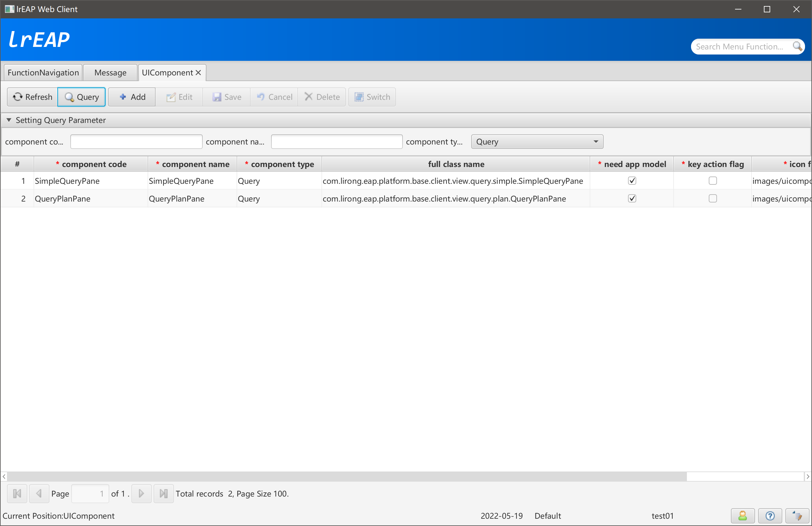812x526 pixels.
Task: Focus the component code input field
Action: click(x=136, y=142)
